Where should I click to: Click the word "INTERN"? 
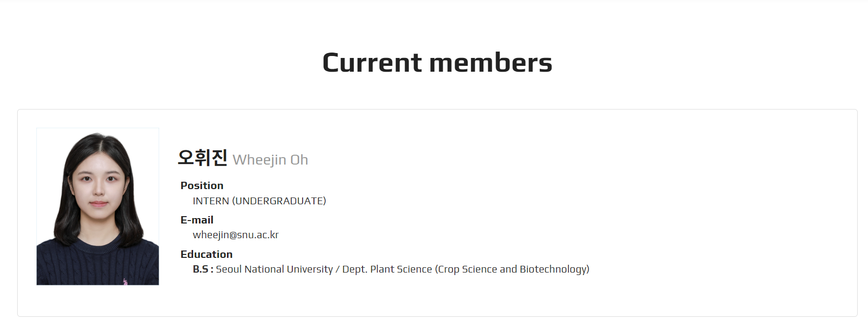pyautogui.click(x=211, y=201)
